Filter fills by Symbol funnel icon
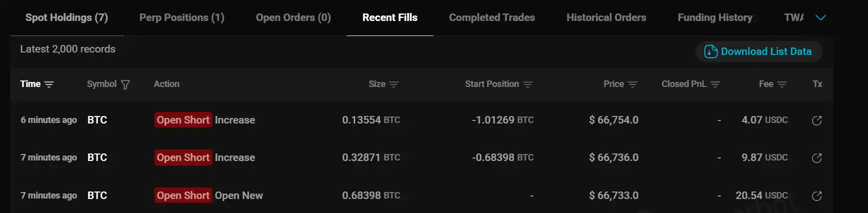Screen dimensions: 868x213 pyautogui.click(x=125, y=84)
